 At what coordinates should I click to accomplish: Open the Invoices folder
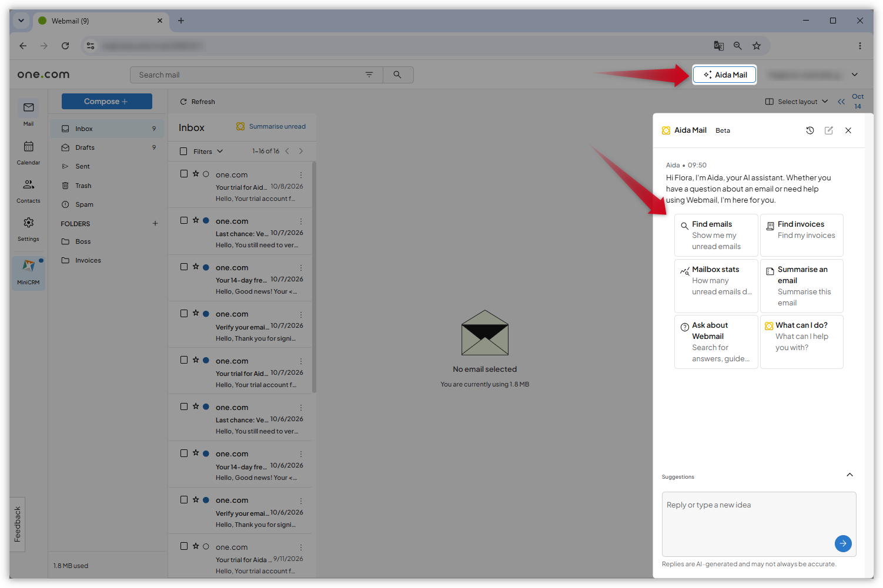tap(106, 260)
